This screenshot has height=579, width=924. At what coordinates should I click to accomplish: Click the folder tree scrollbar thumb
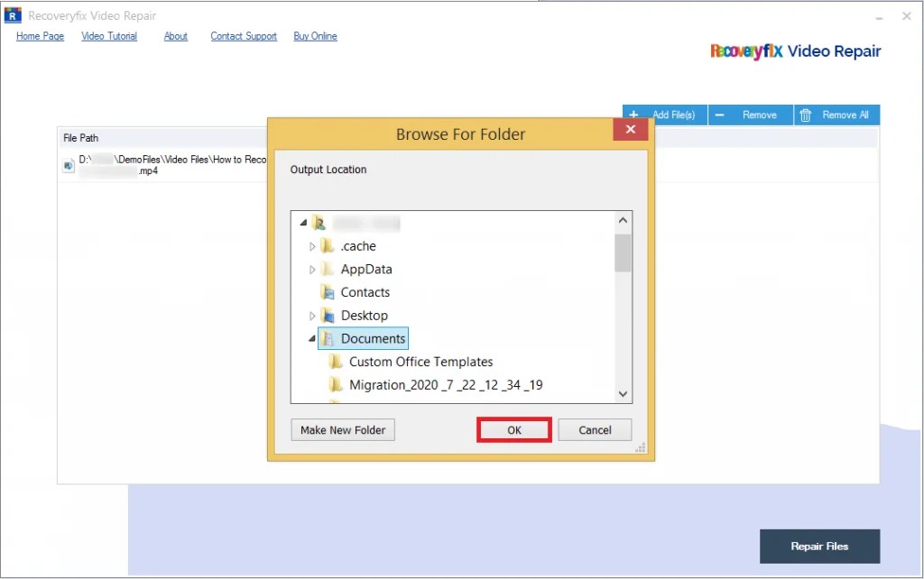pos(623,253)
